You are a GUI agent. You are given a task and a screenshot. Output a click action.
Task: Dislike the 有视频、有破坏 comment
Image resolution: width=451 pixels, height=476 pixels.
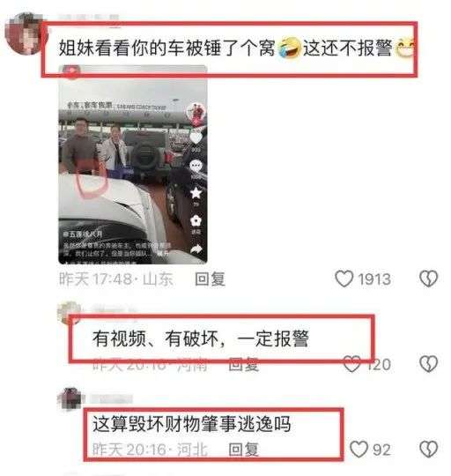click(428, 364)
